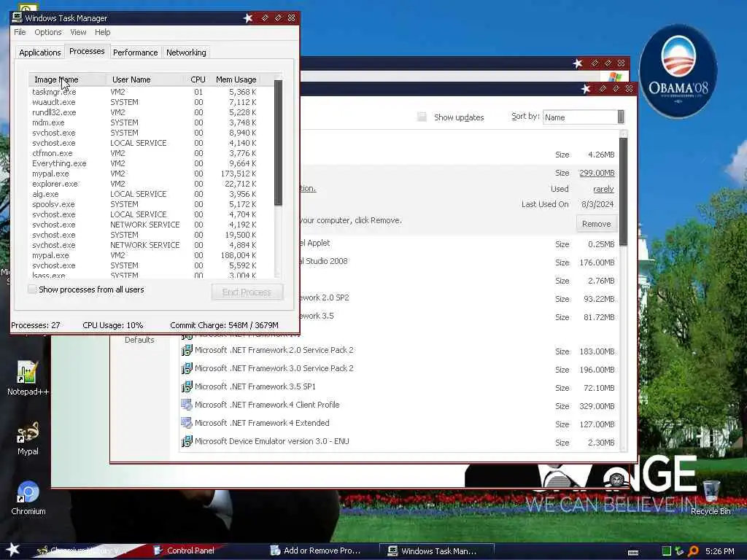
Task: Click the Chromium History taskbar button
Action: pyautogui.click(x=88, y=551)
